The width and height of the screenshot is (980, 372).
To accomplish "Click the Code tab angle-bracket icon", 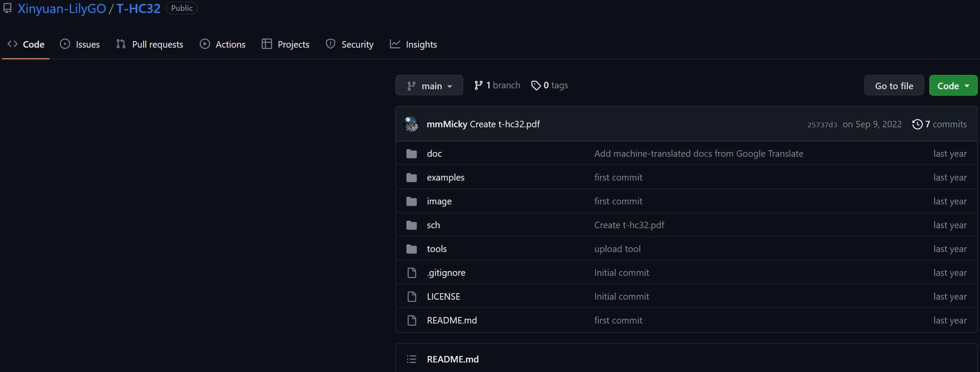I will 13,44.
